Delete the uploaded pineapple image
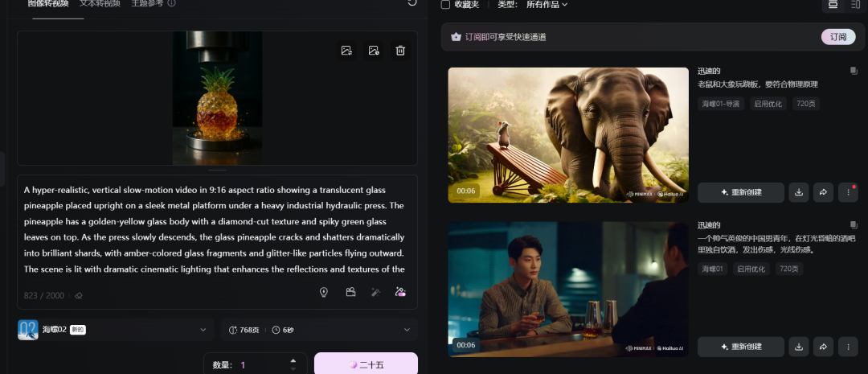 (400, 51)
